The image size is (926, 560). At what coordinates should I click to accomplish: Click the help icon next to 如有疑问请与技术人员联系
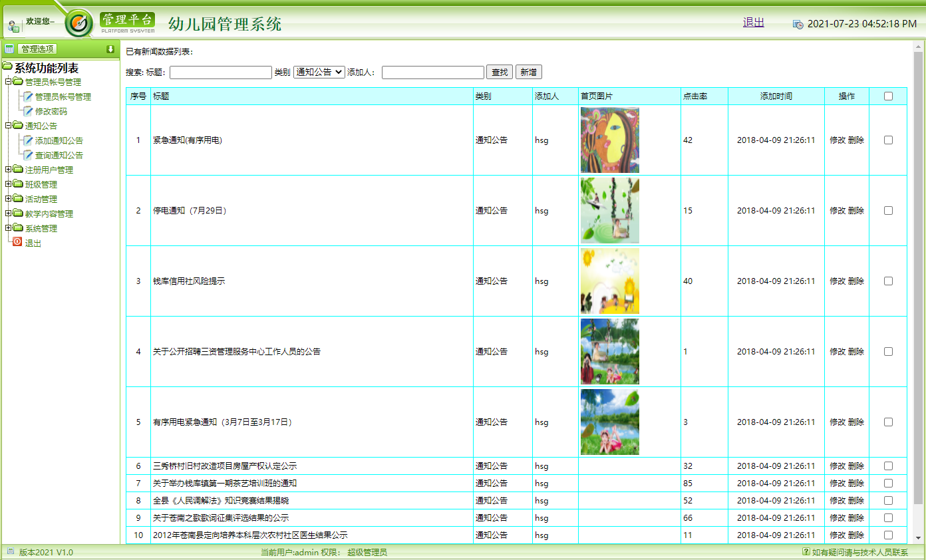click(x=807, y=551)
